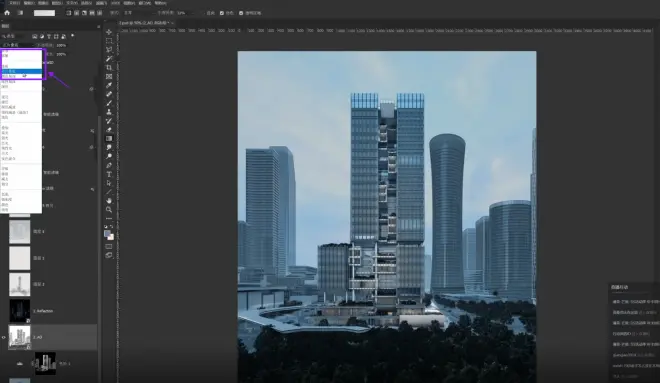
Task: Select the Type tool
Action: coord(109,174)
